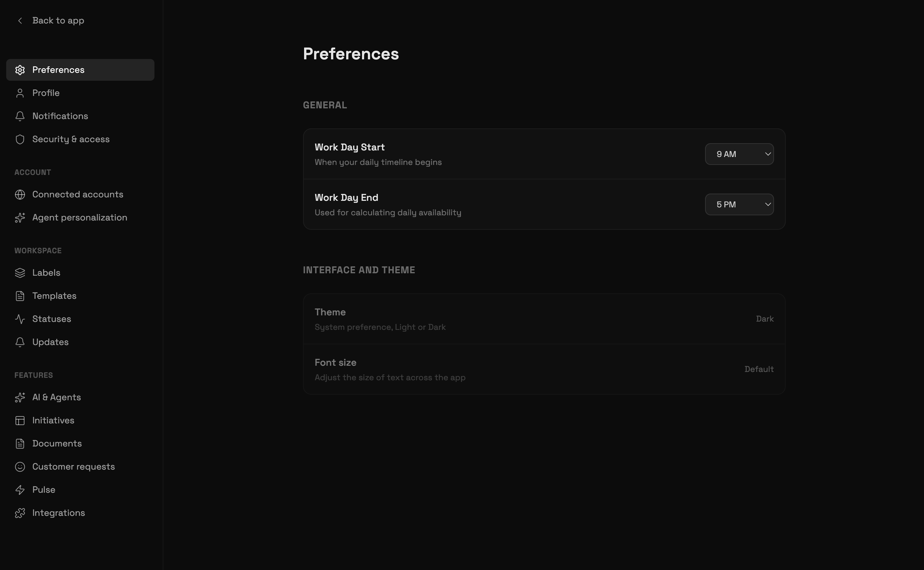Open the AI & Agents settings

click(x=57, y=397)
